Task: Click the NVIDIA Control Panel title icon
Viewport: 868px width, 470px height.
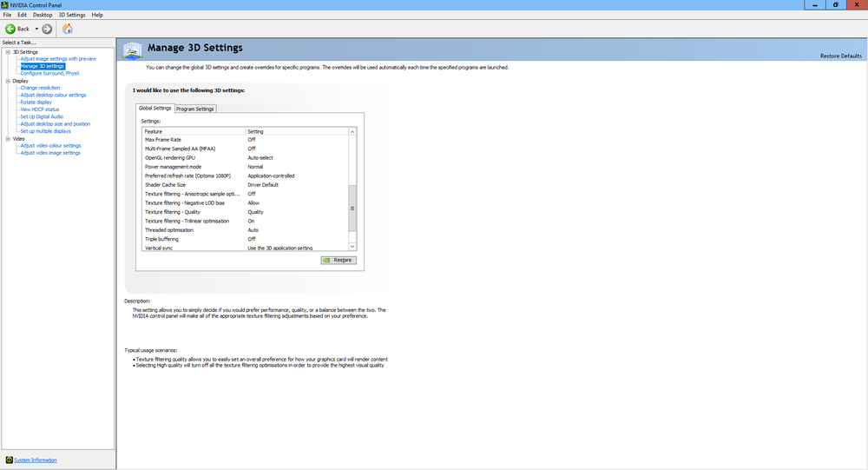Action: point(4,5)
